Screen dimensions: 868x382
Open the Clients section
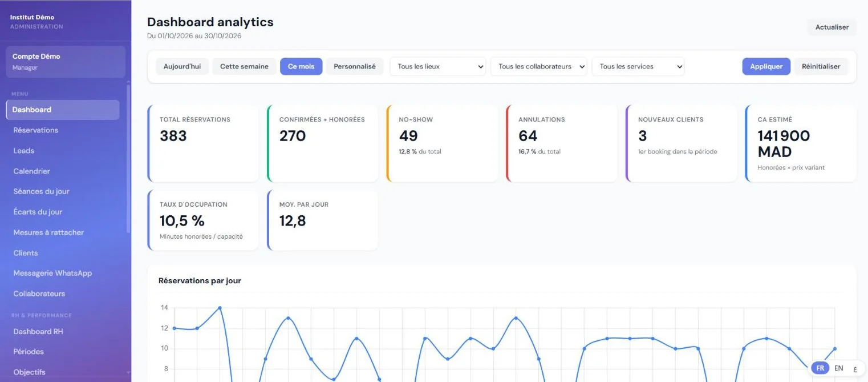63,253
